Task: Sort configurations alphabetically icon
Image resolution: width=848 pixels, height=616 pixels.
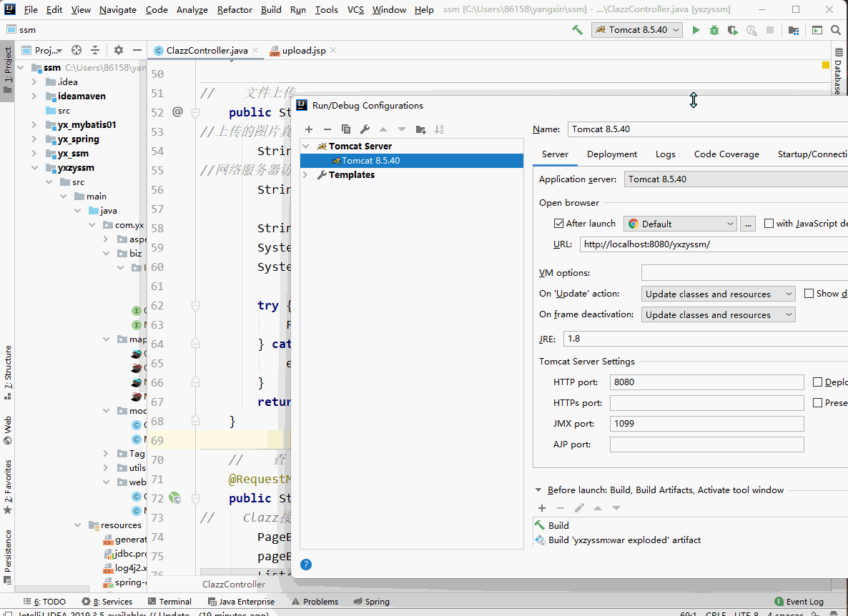Action: point(439,129)
